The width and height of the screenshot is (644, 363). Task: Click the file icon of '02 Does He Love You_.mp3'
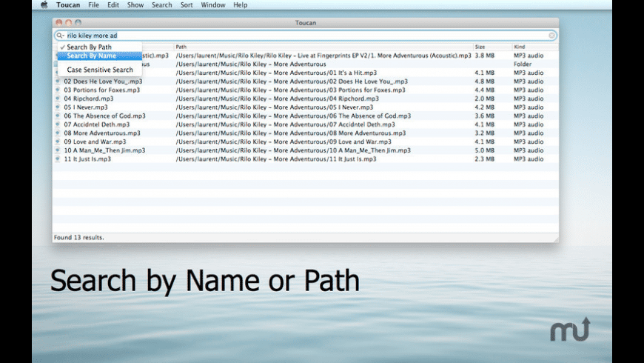(x=58, y=81)
